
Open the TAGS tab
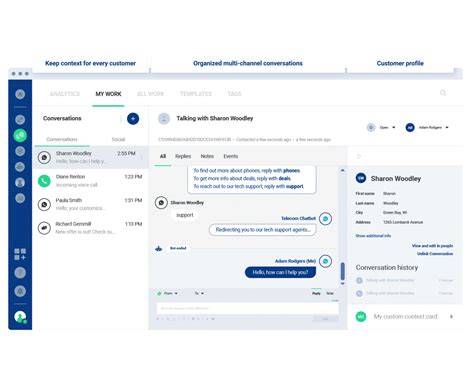pos(234,94)
